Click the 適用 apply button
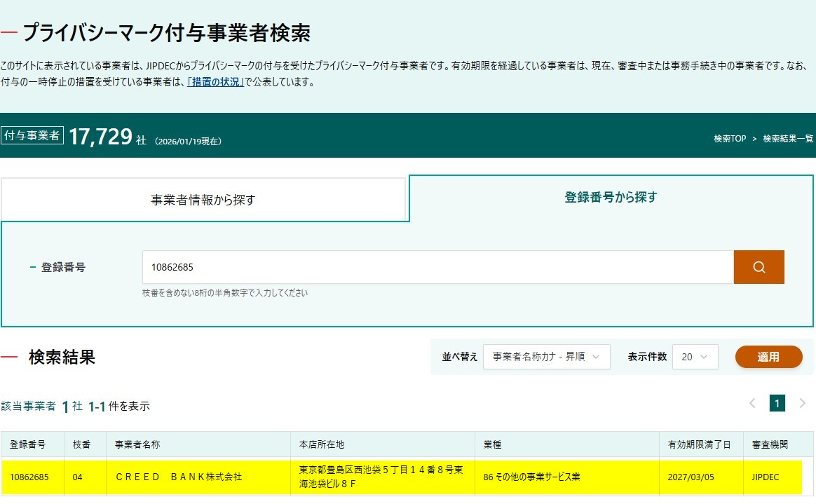The image size is (816, 504). coord(768,357)
